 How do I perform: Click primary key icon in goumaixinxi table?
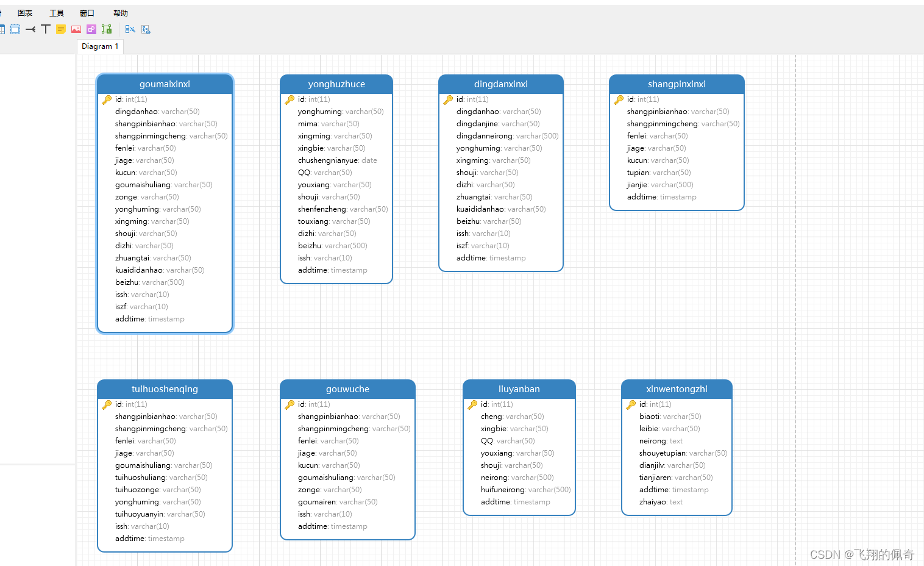tap(107, 99)
